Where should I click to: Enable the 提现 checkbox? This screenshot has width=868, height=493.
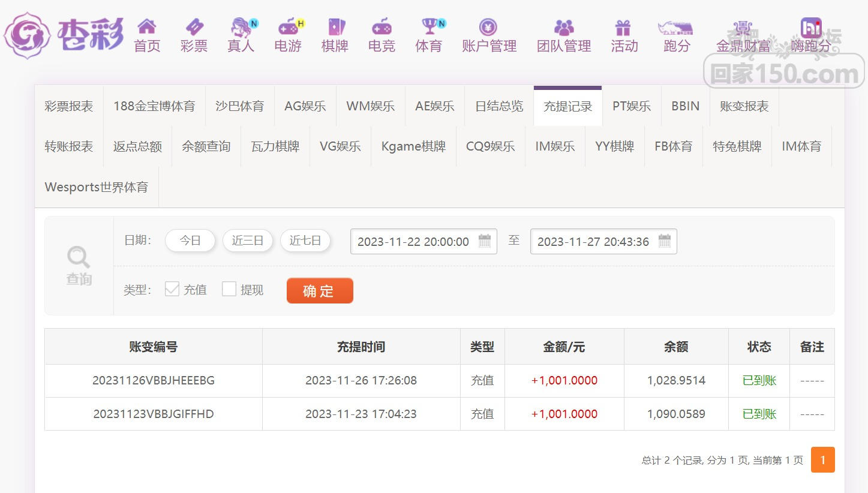click(x=229, y=289)
